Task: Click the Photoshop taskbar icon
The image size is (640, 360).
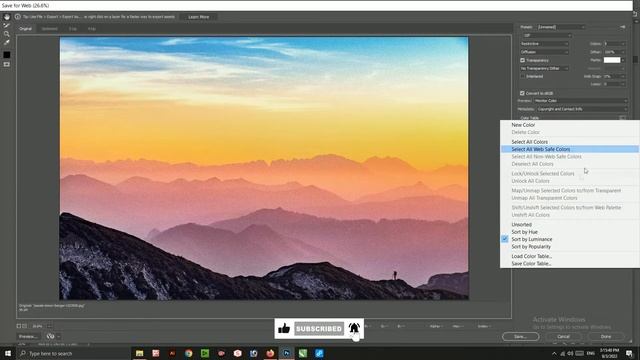Action: point(286,353)
